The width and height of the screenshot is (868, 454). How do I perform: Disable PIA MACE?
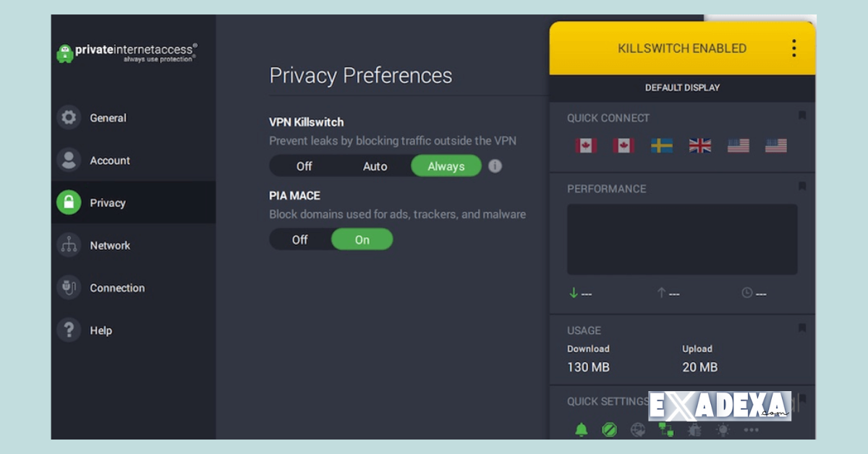tap(300, 239)
